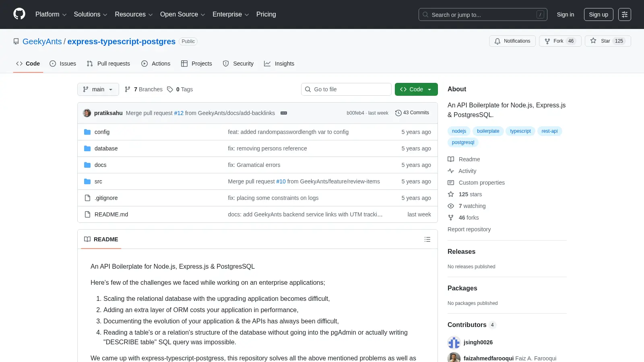The width and height of the screenshot is (644, 362).
Task: Click the clock history icon beside 43 Commits
Action: [398, 113]
